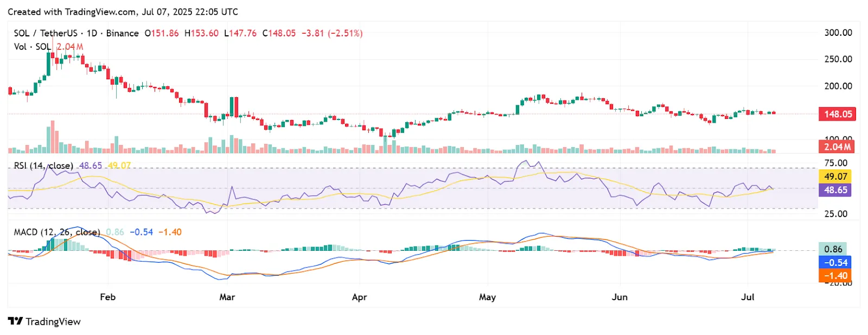Image resolution: width=868 pixels, height=335 pixels.
Task: Click the Apr time axis marker
Action: tap(359, 297)
